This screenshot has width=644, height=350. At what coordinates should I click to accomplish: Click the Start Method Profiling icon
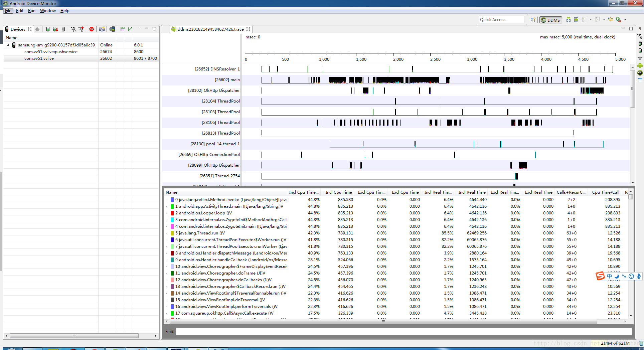[x=81, y=29]
